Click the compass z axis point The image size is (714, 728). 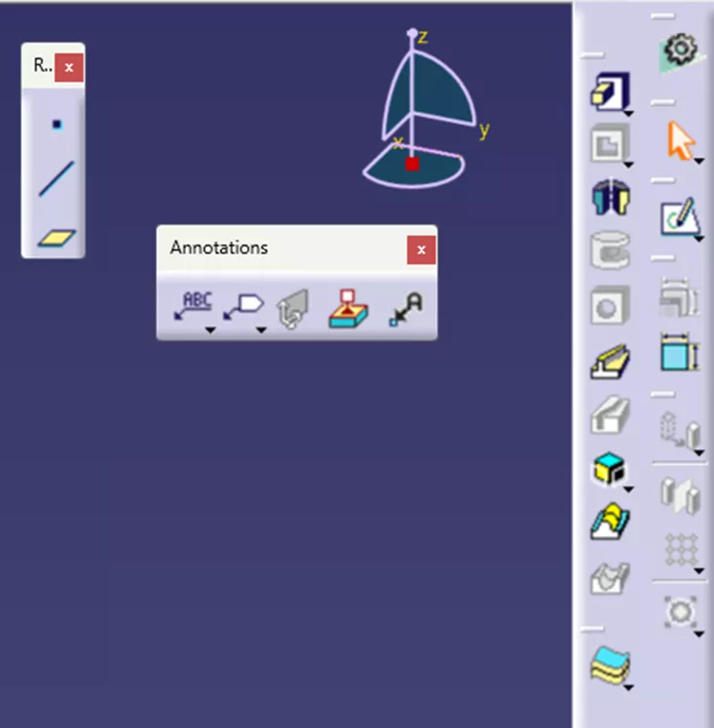[x=412, y=33]
